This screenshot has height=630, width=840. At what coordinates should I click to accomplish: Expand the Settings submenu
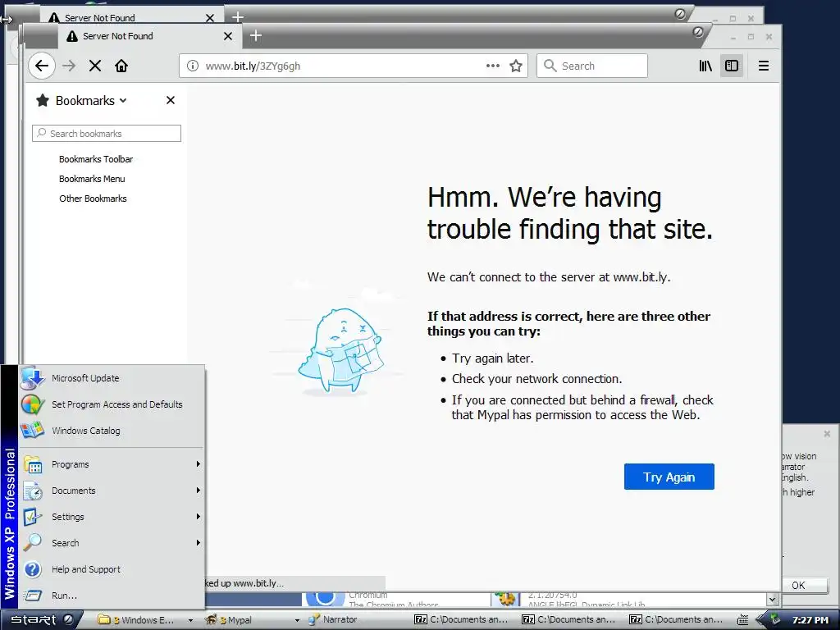click(112, 517)
